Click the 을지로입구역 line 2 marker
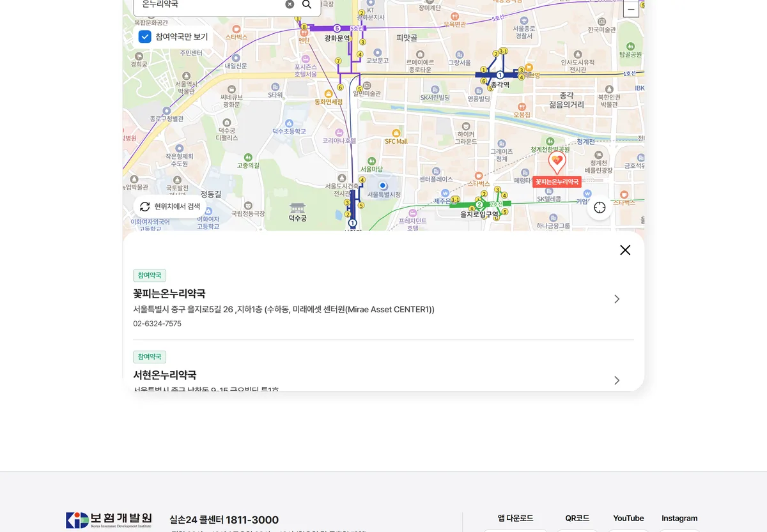The width and height of the screenshot is (767, 532). point(479,205)
